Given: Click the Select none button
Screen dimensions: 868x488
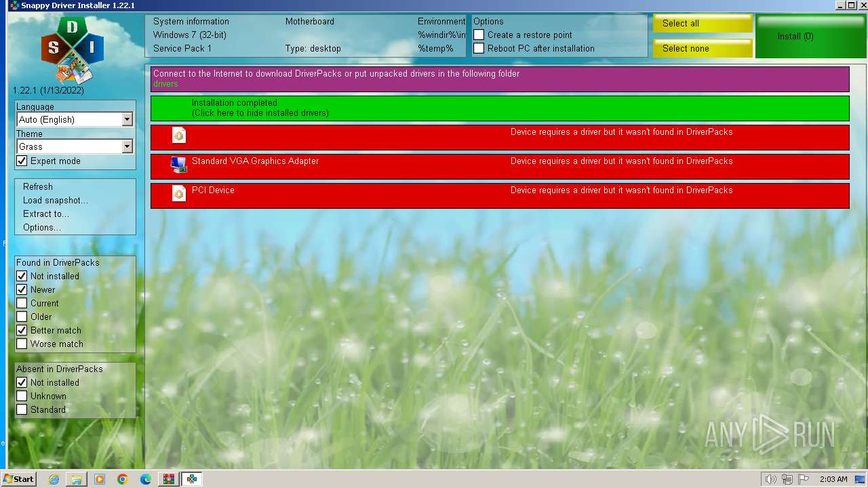Looking at the screenshot, I should (x=703, y=48).
